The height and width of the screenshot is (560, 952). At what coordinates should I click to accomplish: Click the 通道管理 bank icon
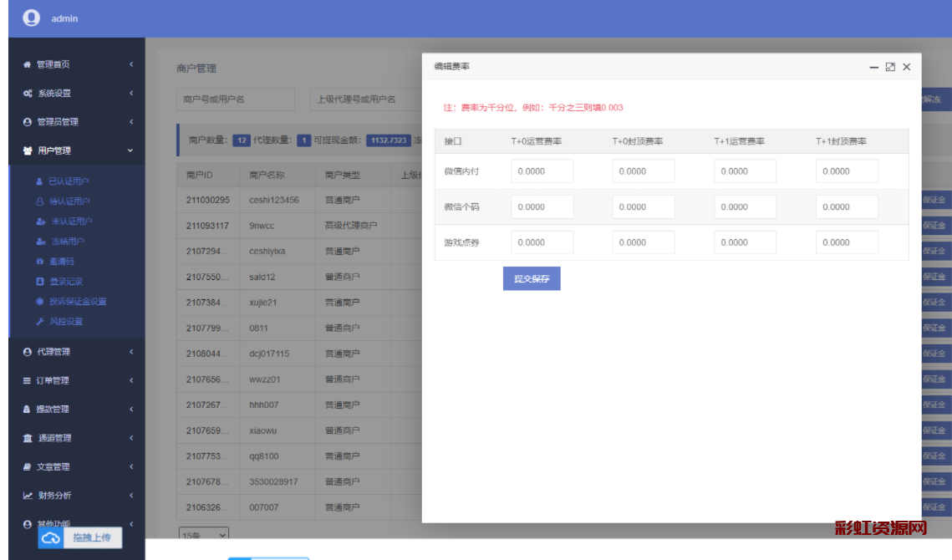coord(28,438)
